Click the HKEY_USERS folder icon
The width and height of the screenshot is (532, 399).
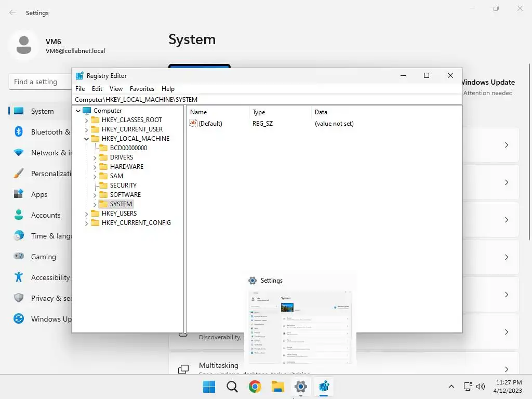pyautogui.click(x=95, y=213)
